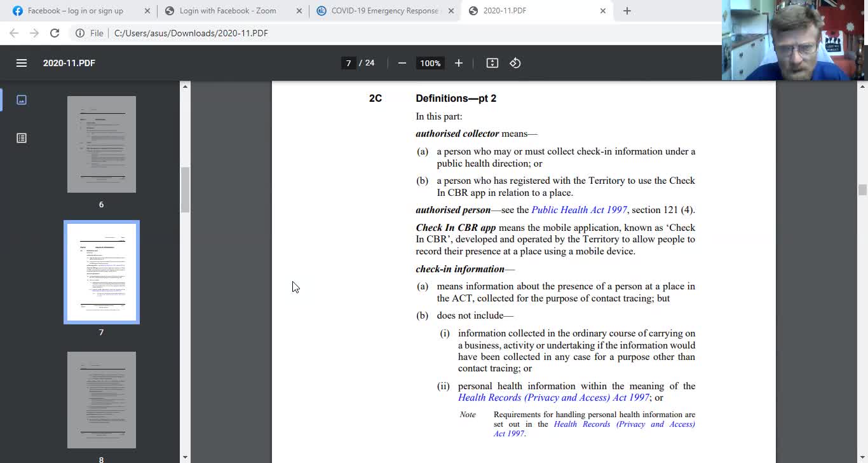868x463 pixels.
Task: Click the heading 'Definitions—pt 2'
Action: click(x=456, y=98)
